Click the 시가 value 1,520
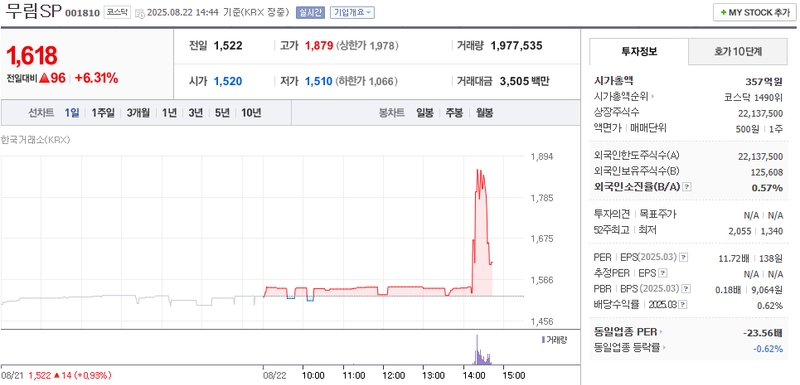 coord(228,81)
